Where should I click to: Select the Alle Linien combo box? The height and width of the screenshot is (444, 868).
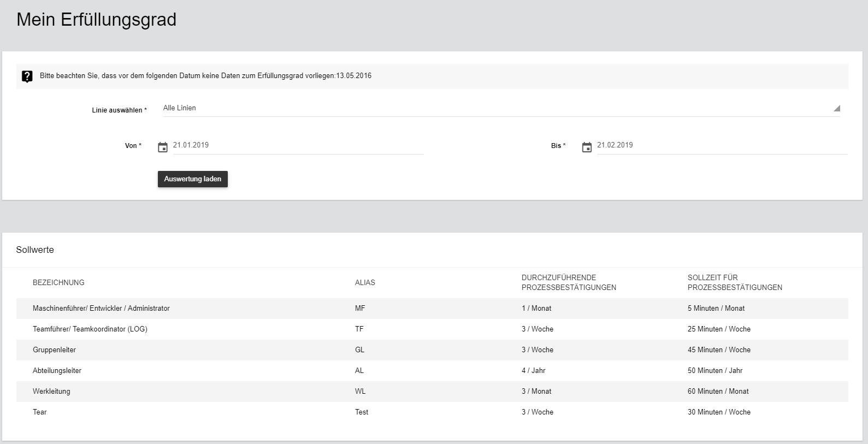(x=492, y=108)
